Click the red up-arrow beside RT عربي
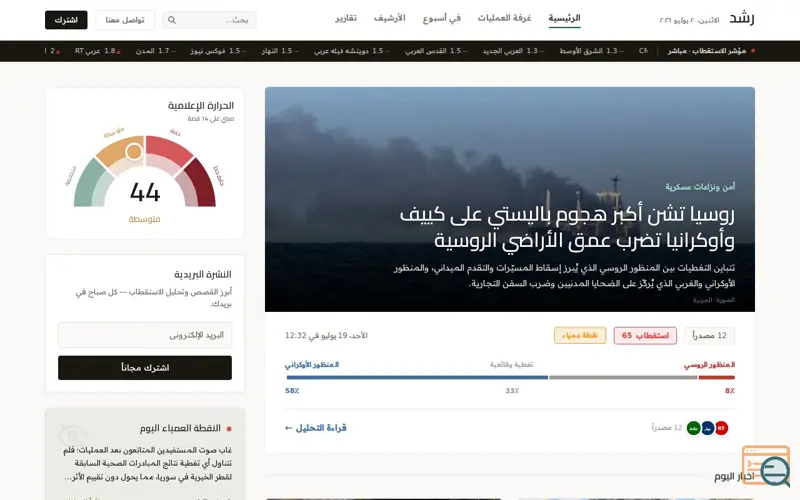The width and height of the screenshot is (800, 500). point(118,52)
